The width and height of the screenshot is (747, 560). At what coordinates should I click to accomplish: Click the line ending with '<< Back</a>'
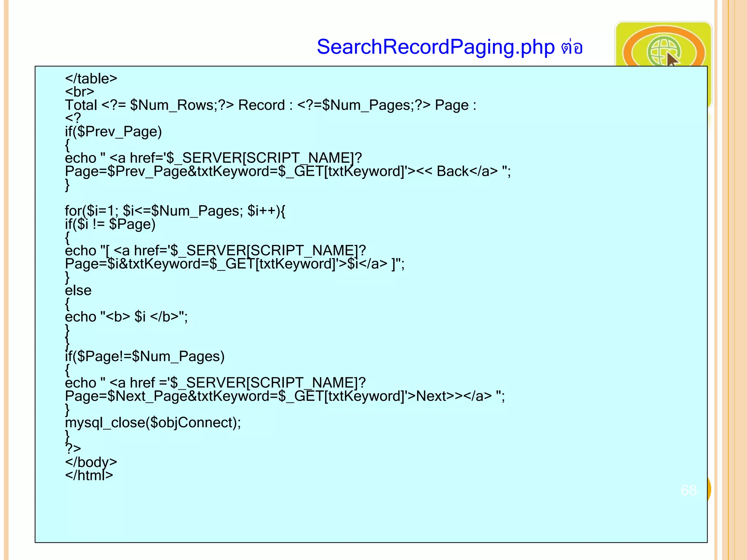tap(288, 171)
